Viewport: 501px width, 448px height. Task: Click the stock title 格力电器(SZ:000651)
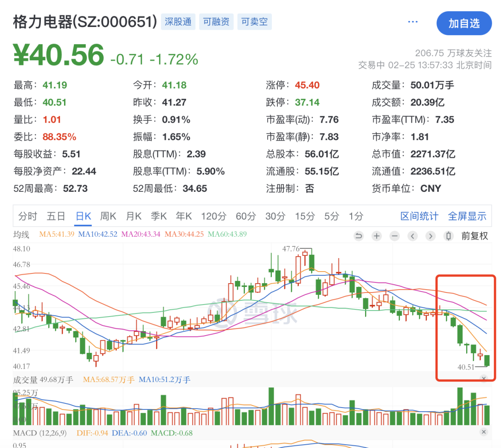[x=85, y=22]
